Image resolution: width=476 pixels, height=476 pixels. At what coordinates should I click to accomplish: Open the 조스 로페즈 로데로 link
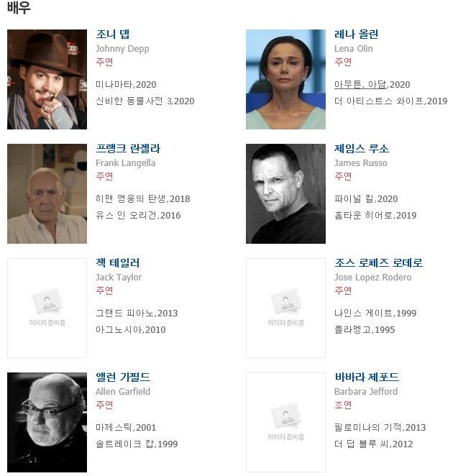[x=378, y=262]
